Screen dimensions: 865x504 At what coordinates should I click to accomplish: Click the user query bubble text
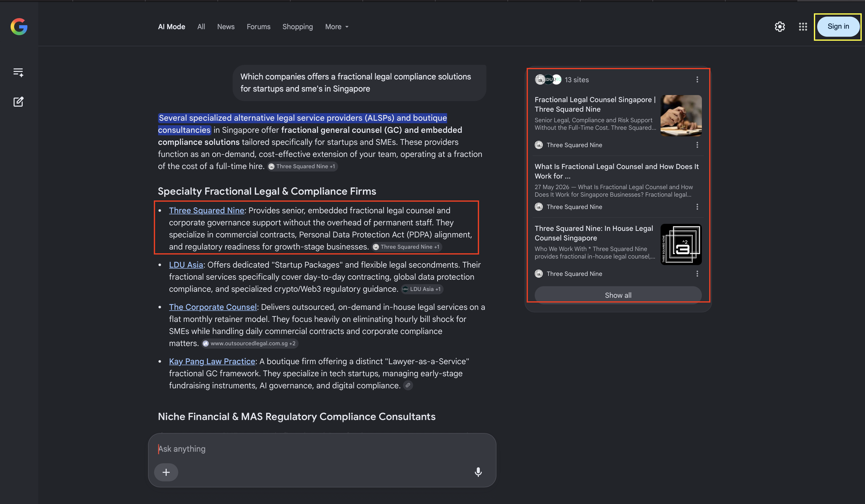click(x=356, y=83)
